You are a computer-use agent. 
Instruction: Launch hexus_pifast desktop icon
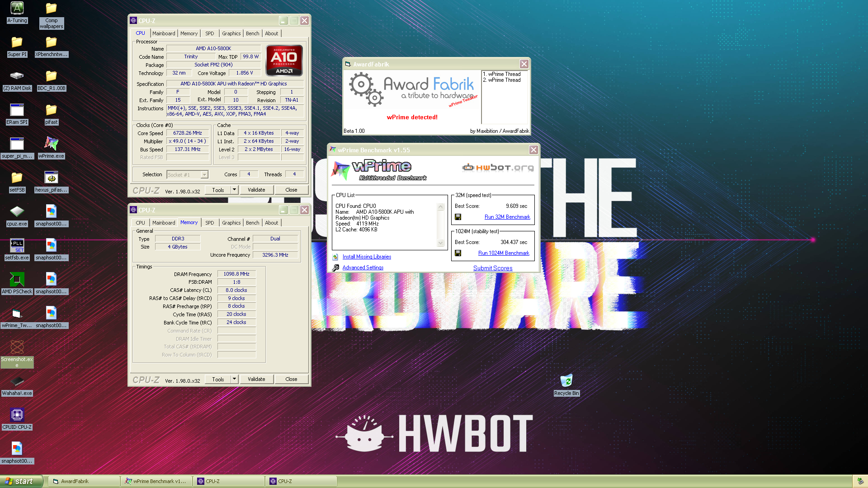click(52, 182)
